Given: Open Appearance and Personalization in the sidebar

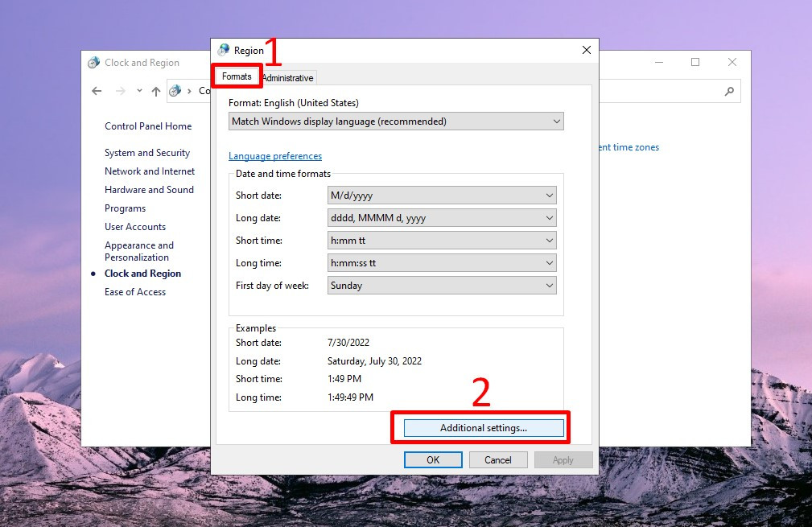Looking at the screenshot, I should click(x=139, y=251).
